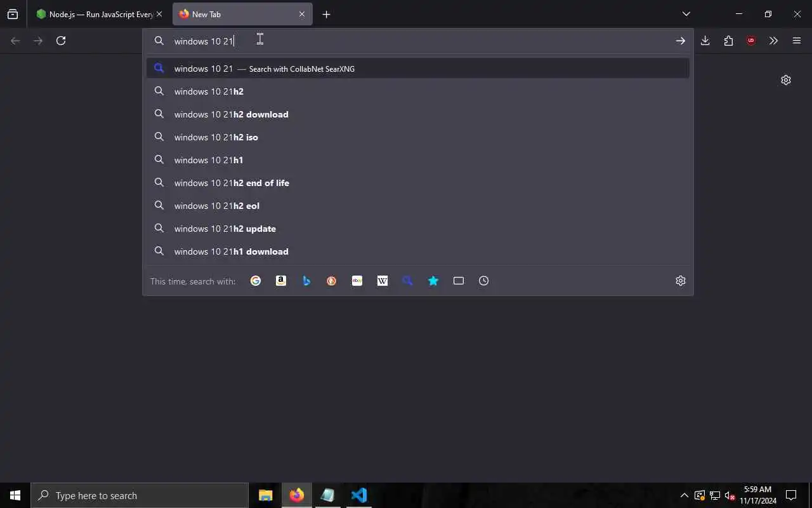Open the network status tray icon
812x508 pixels.
(x=715, y=495)
